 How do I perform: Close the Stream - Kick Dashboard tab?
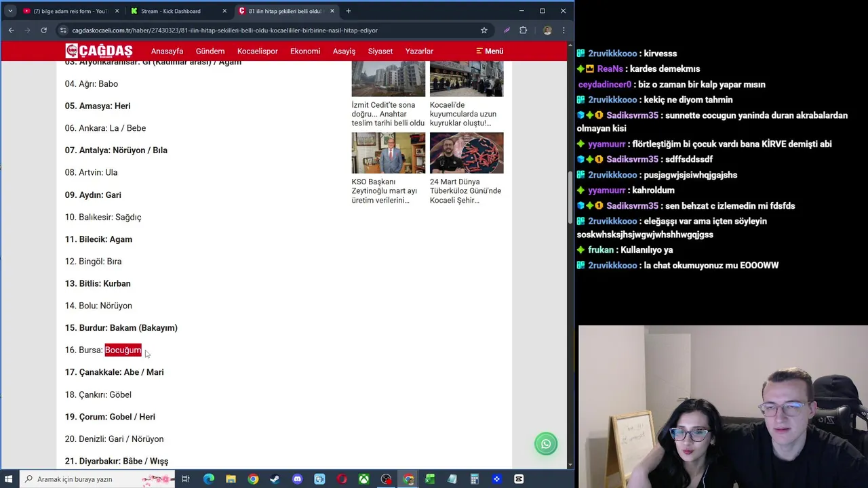coord(224,11)
